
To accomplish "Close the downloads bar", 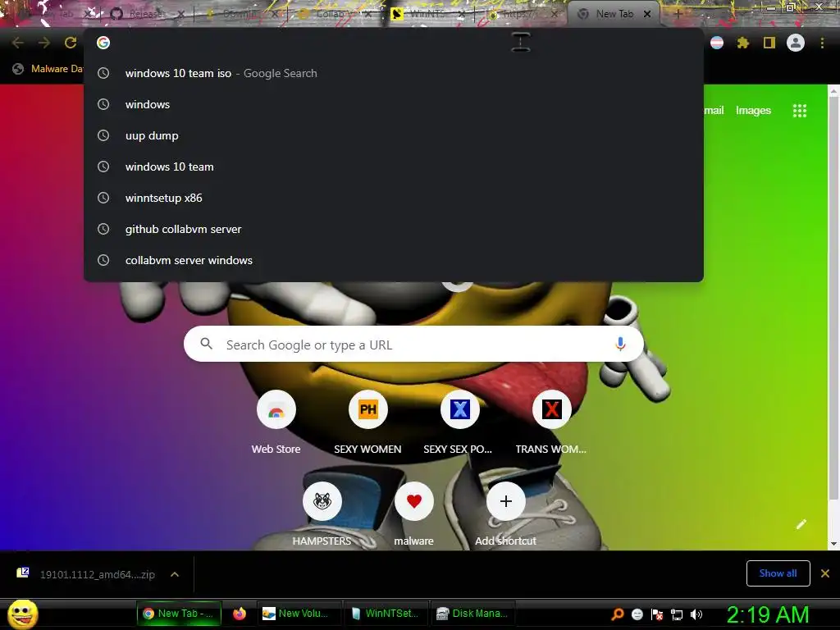I will 825,573.
